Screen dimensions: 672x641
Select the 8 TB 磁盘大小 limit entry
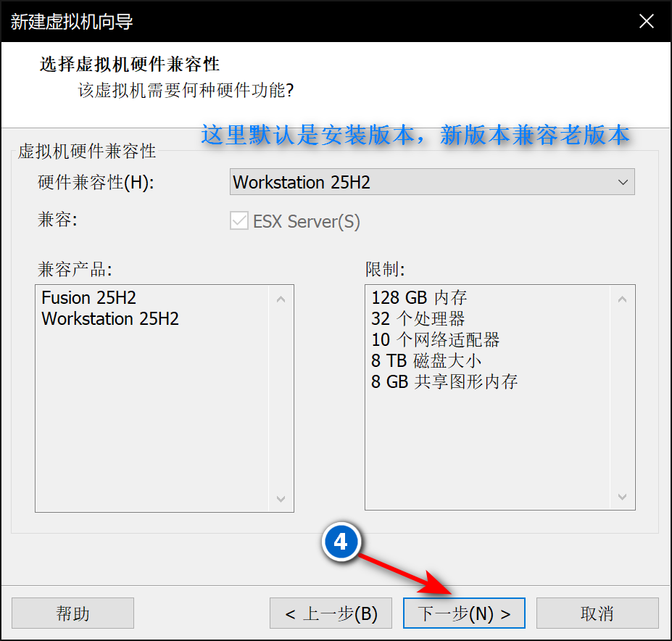pos(426,360)
